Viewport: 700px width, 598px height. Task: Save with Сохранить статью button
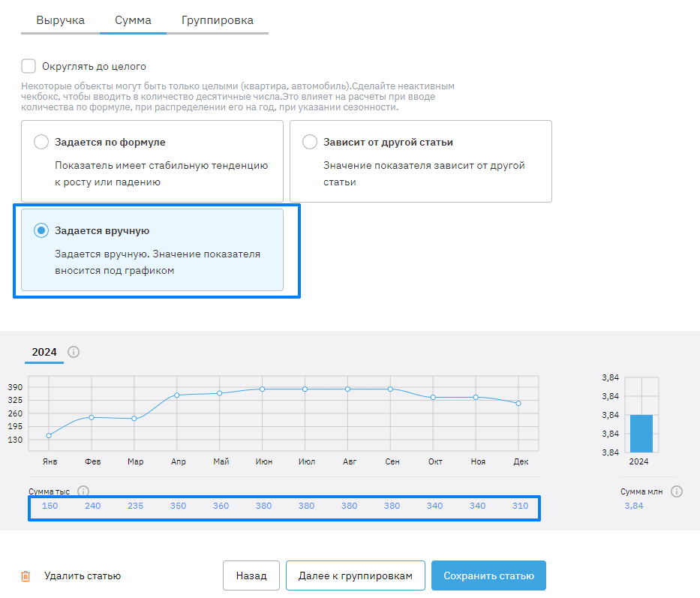point(488,576)
